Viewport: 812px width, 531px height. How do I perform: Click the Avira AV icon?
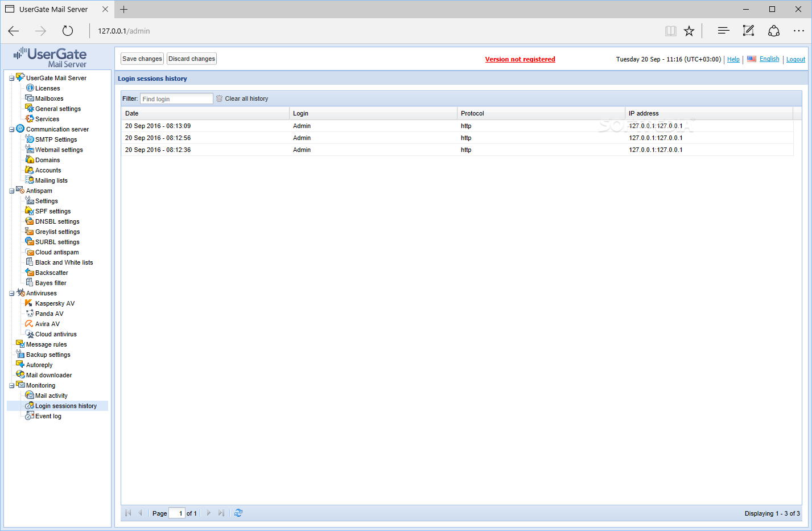30,323
